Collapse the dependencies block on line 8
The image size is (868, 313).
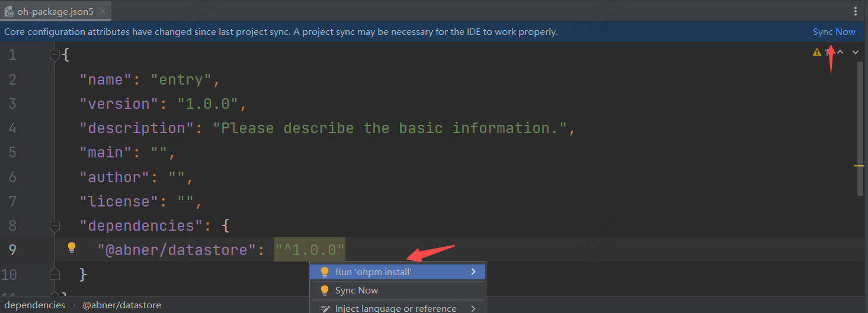click(x=55, y=225)
